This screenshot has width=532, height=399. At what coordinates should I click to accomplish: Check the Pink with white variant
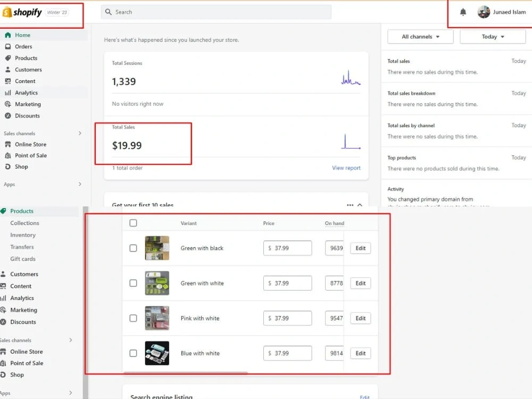(134, 318)
